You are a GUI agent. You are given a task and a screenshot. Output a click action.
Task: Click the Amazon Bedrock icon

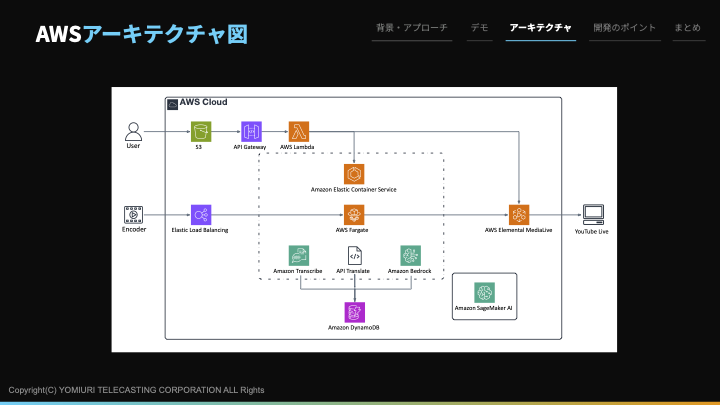tap(411, 256)
